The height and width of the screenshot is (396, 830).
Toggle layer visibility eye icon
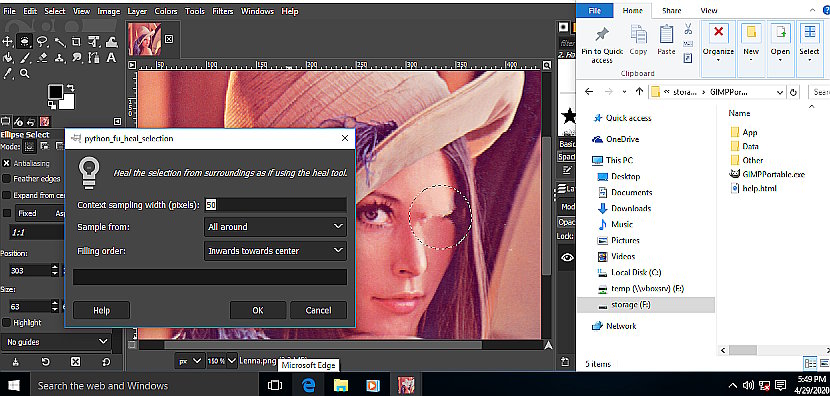[567, 258]
